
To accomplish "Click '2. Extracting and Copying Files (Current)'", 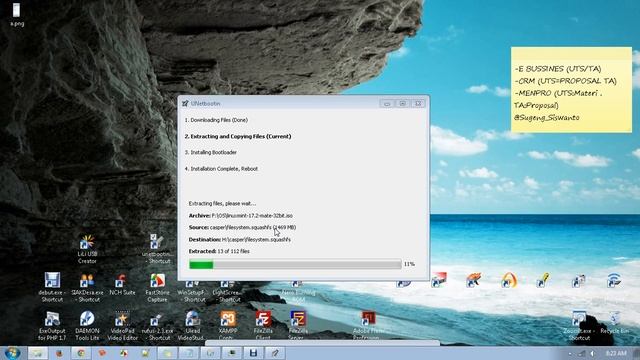I will tap(238, 136).
